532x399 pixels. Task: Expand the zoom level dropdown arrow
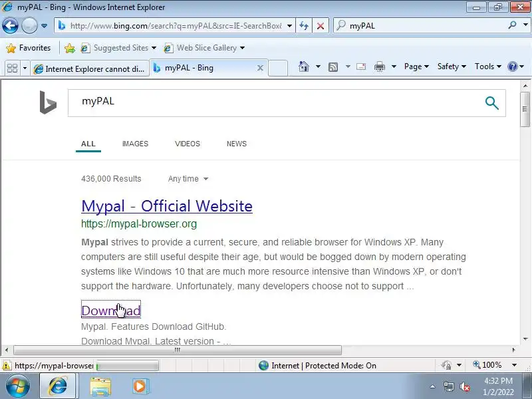coord(514,365)
